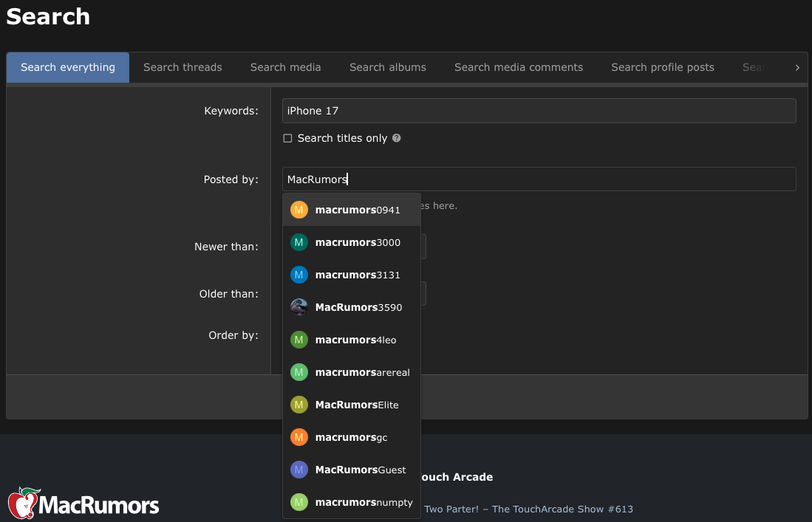This screenshot has height=522, width=812.
Task: Select macrumorsarereal in the user suggestions
Action: click(x=352, y=372)
